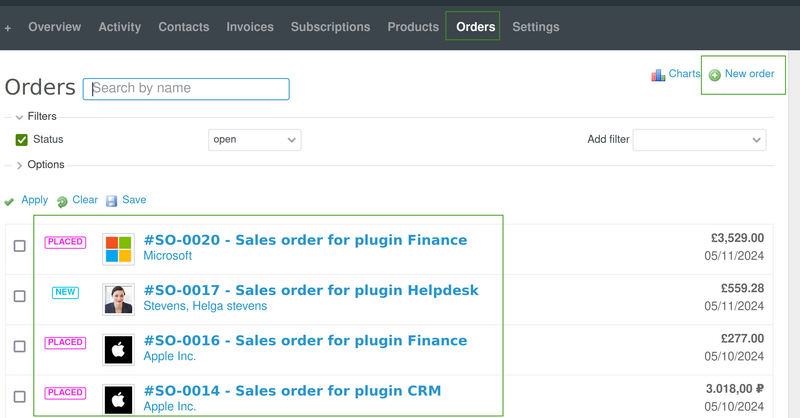Click the Save floppy disk icon
The width and height of the screenshot is (800, 418).
coord(112,201)
